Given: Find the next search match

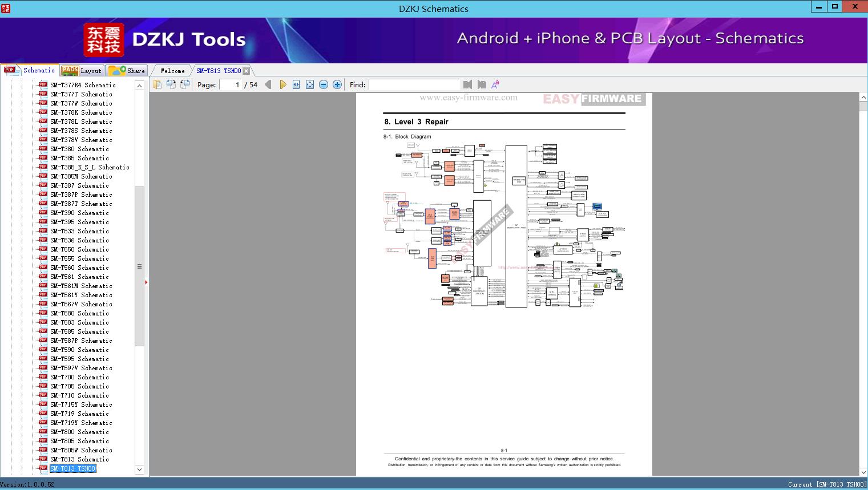Looking at the screenshot, I should click(x=482, y=84).
